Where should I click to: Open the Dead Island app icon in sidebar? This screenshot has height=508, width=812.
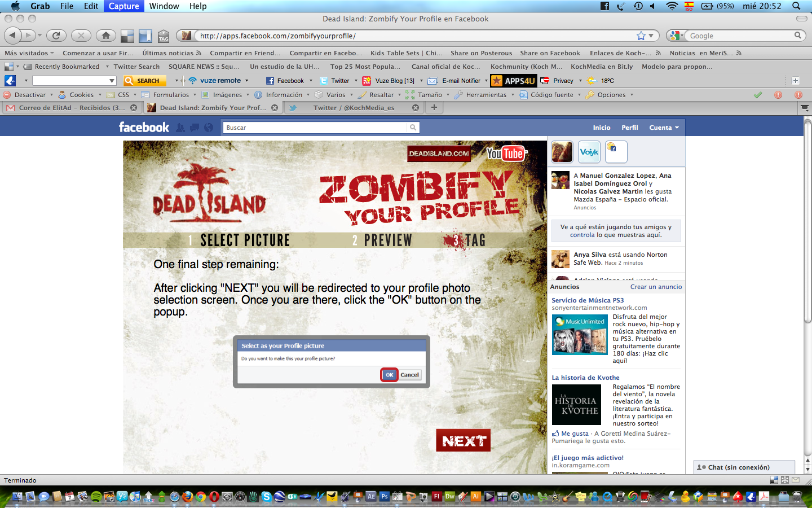pos(562,152)
